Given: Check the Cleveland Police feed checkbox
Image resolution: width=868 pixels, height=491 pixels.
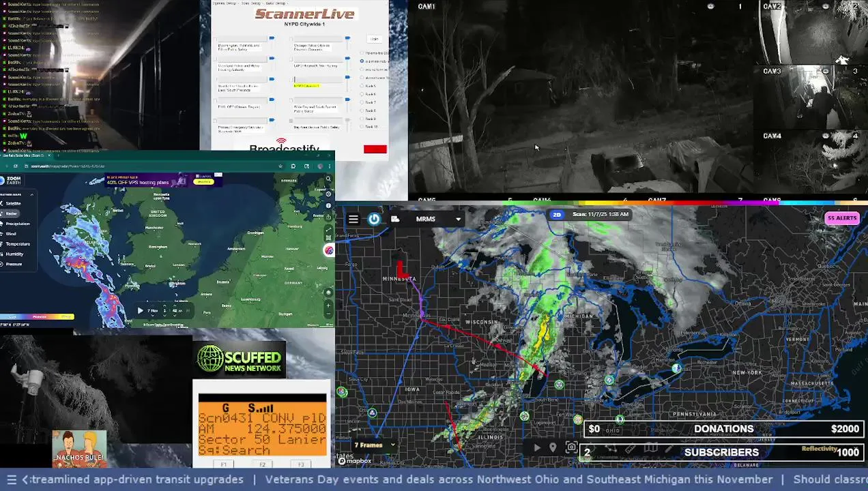Looking at the screenshot, I should pos(215,59).
